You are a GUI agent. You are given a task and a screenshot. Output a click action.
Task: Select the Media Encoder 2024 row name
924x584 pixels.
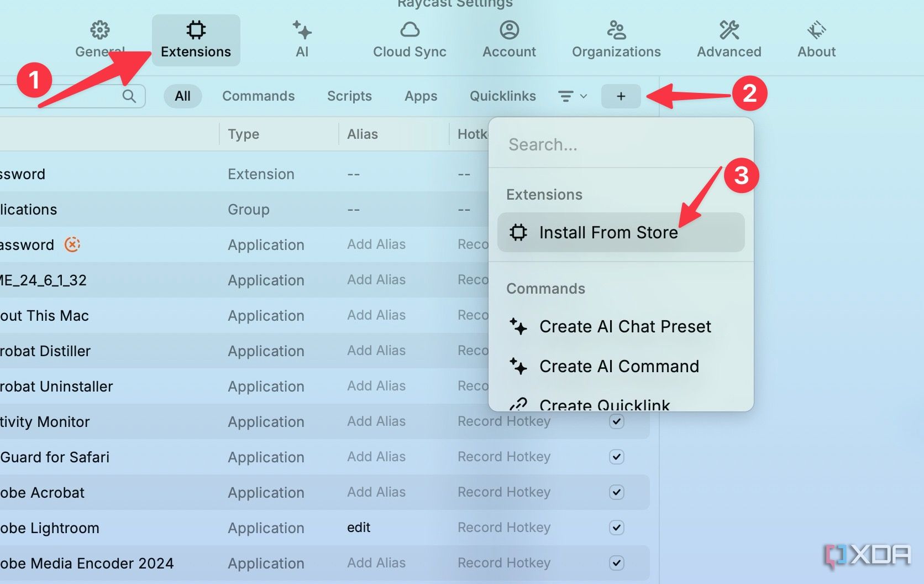87,564
